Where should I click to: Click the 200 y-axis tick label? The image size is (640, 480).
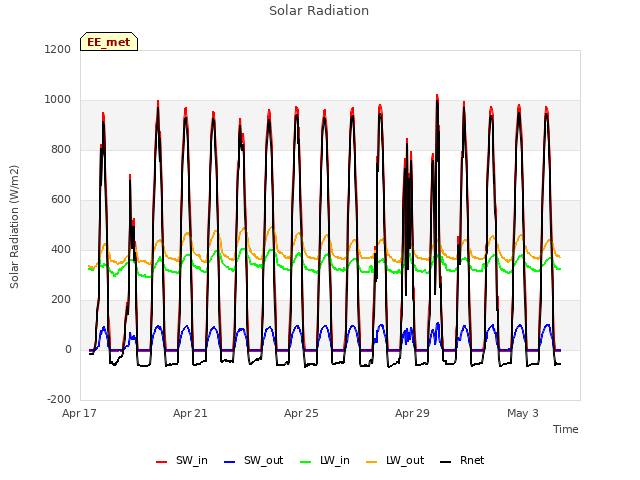(x=61, y=300)
